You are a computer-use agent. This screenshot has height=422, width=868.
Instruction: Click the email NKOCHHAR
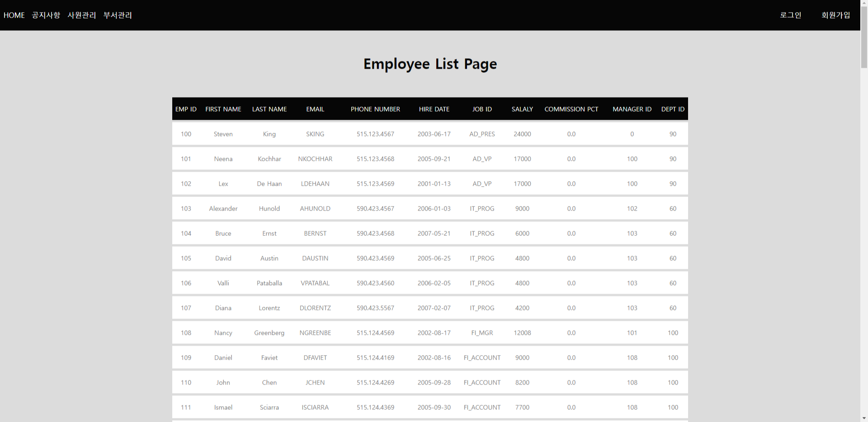point(315,159)
